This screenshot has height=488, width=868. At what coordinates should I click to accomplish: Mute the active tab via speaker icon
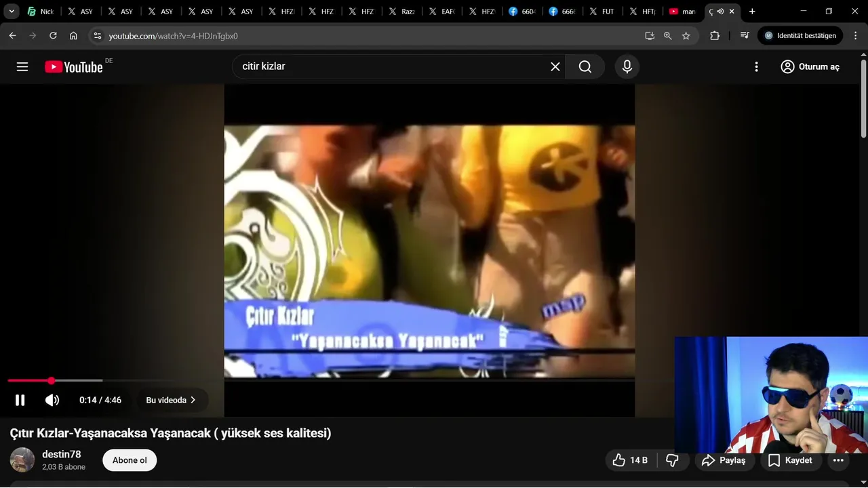(720, 12)
